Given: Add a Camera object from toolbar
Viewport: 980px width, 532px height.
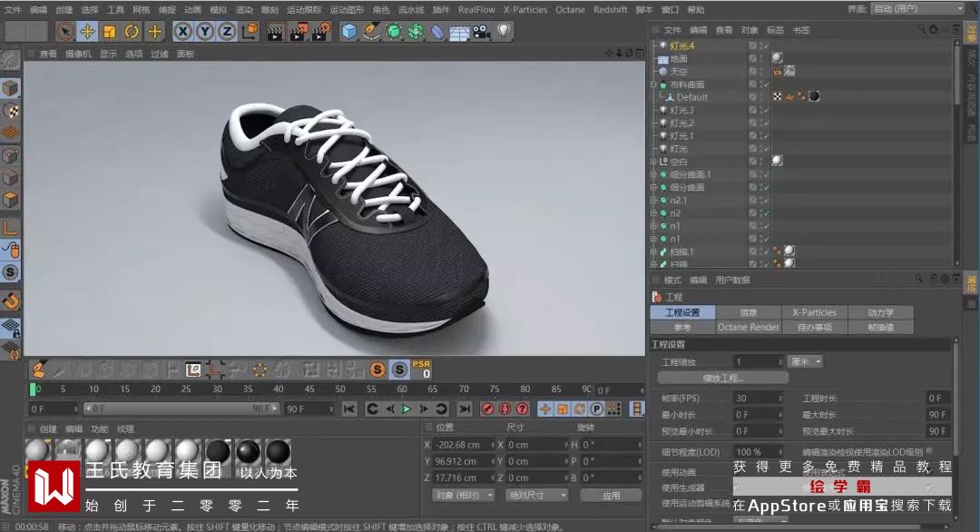Looking at the screenshot, I should pos(481,32).
